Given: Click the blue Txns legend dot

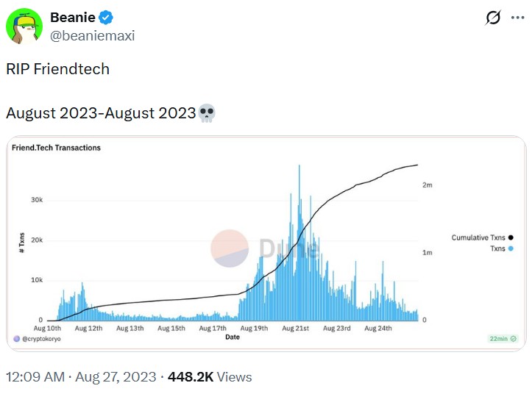Looking at the screenshot, I should point(511,248).
